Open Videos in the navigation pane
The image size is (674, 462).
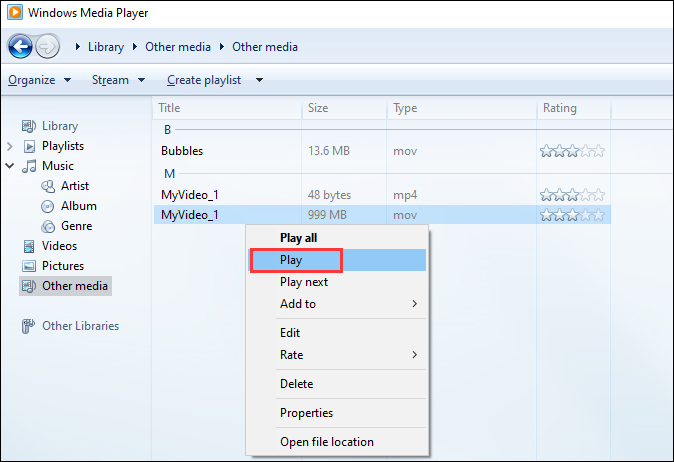point(58,246)
